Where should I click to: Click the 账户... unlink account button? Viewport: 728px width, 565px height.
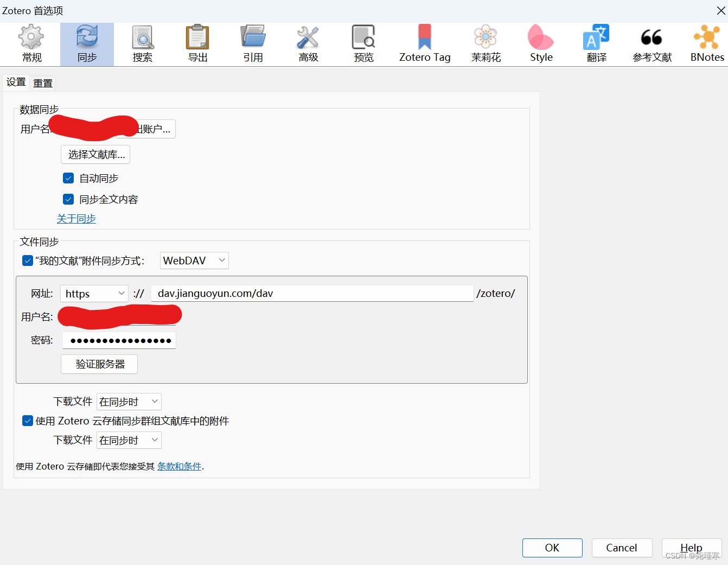(x=155, y=129)
